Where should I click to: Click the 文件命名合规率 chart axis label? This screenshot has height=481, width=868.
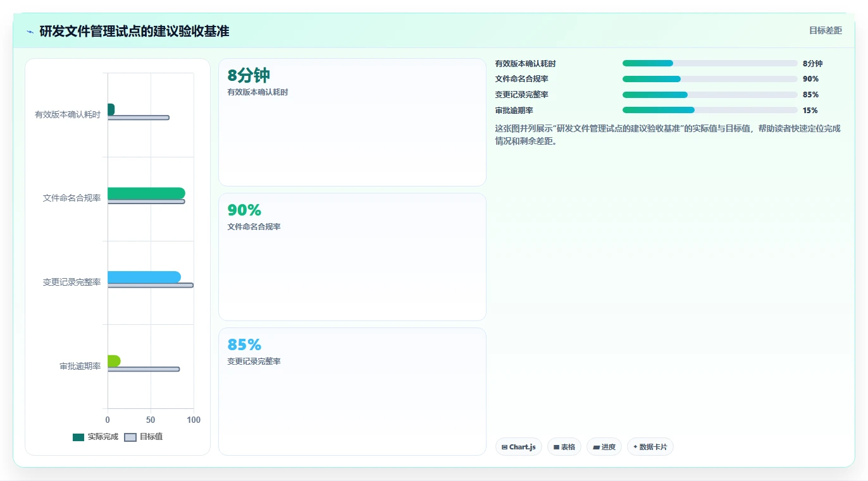tap(72, 198)
